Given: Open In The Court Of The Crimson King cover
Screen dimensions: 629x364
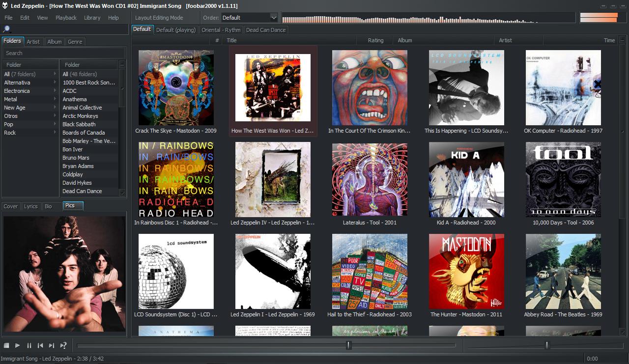Looking at the screenshot, I should point(370,87).
